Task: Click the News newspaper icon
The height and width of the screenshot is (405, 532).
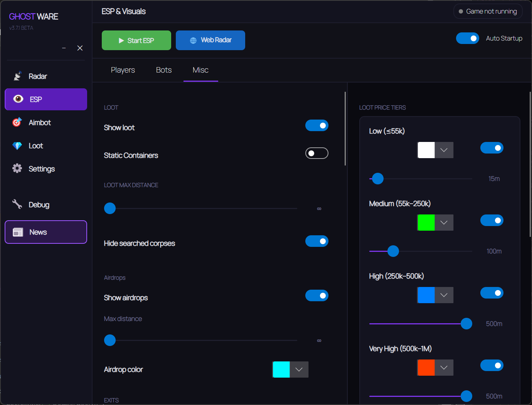Action: (18, 232)
